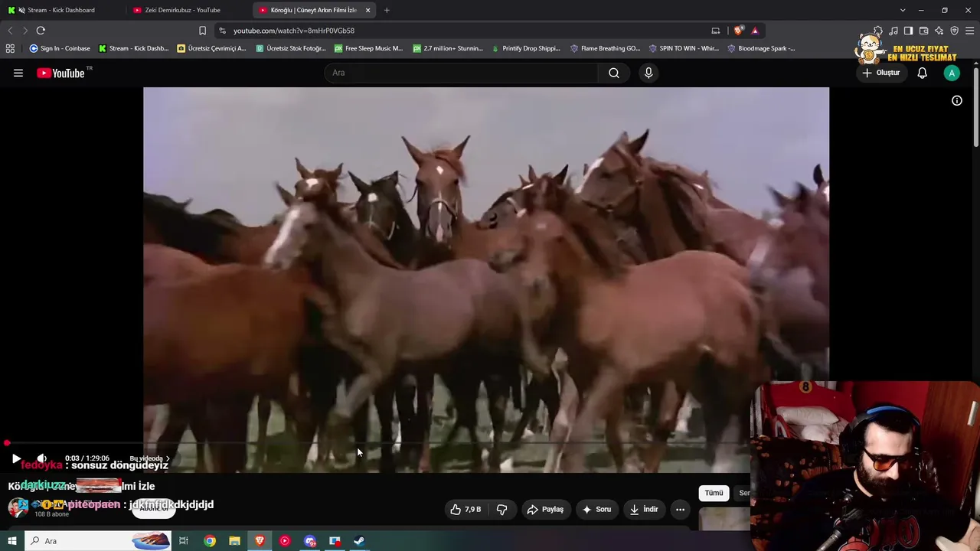The width and height of the screenshot is (980, 551).
Task: Reload the current page
Action: pos(41,31)
